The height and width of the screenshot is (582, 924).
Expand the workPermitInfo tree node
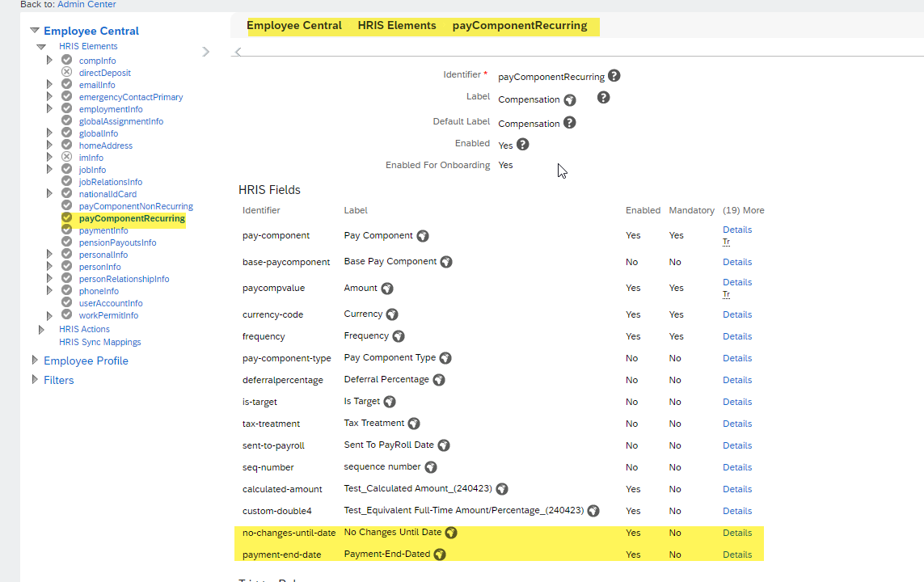49,315
